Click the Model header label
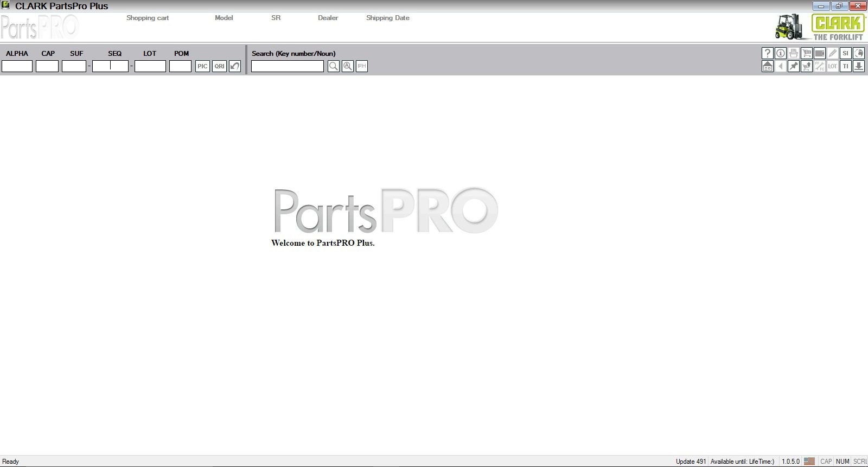 224,18
